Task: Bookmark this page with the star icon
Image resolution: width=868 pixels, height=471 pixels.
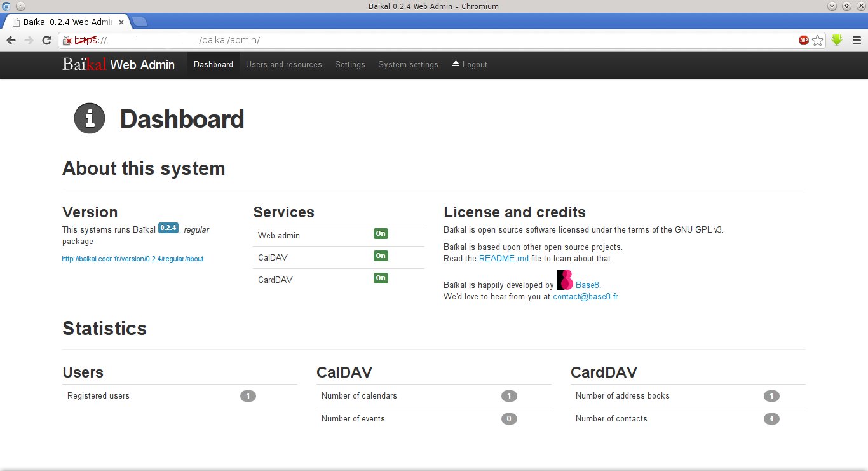Action: tap(818, 40)
